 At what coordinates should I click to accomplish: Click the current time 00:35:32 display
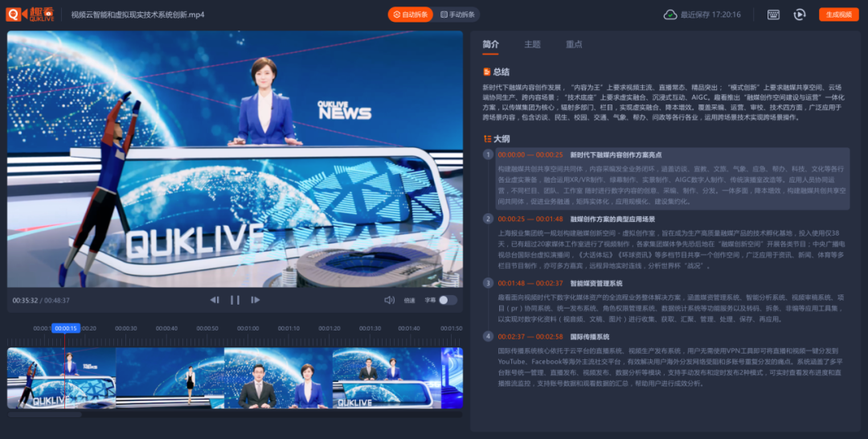pos(25,301)
